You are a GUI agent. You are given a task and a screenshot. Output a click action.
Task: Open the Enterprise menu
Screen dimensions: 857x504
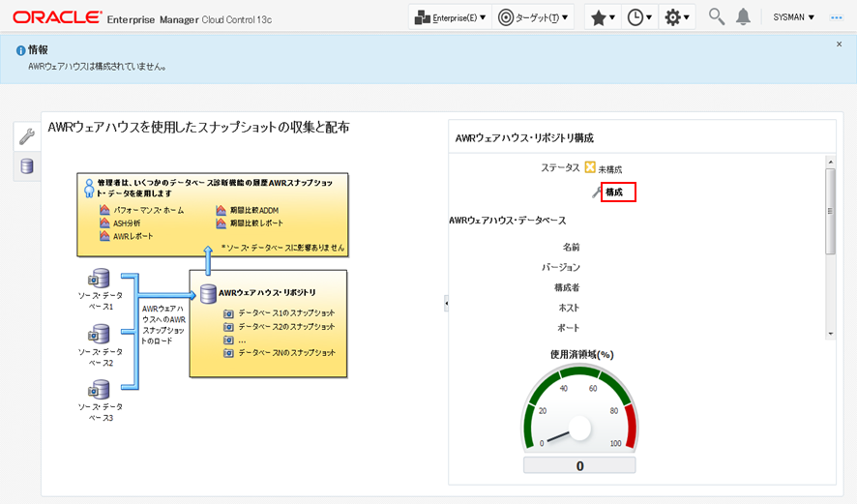coord(451,17)
